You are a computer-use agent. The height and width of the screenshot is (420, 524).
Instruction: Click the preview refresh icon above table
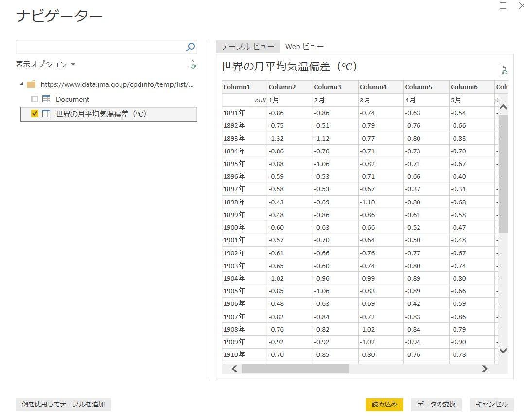pyautogui.click(x=503, y=70)
